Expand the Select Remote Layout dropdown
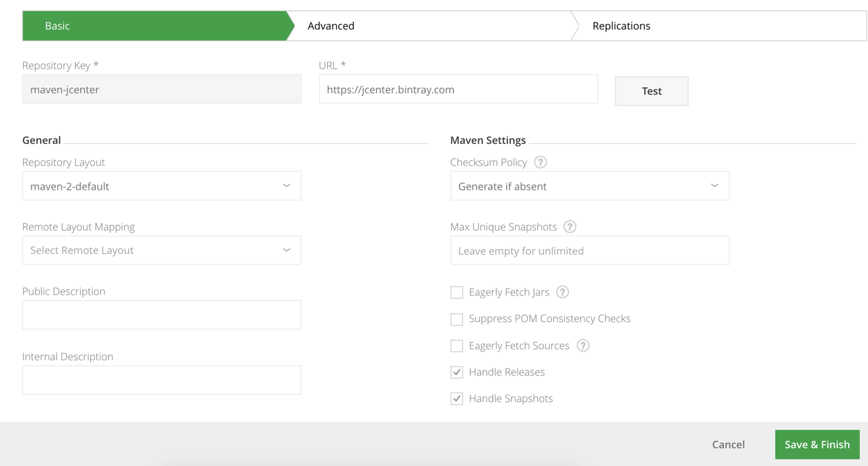The image size is (868, 466). click(161, 250)
